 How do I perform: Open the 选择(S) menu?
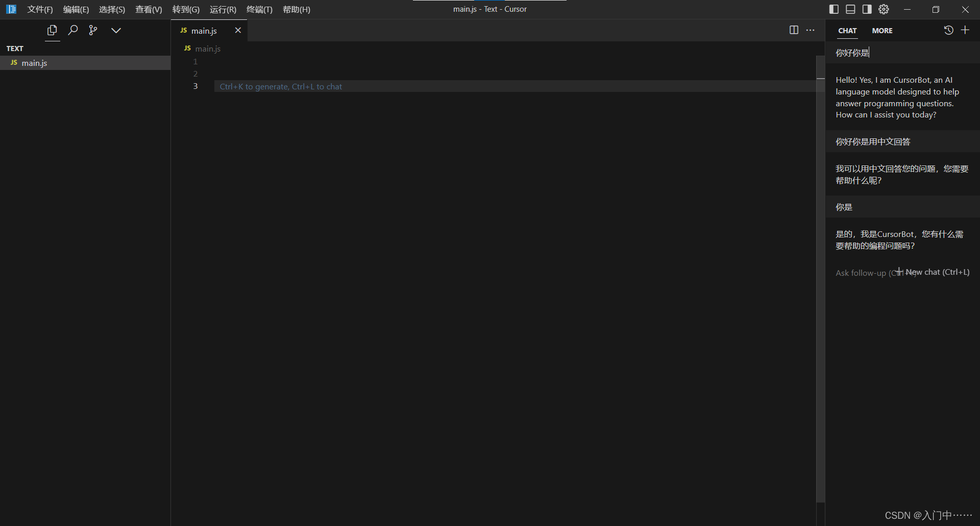(x=112, y=9)
